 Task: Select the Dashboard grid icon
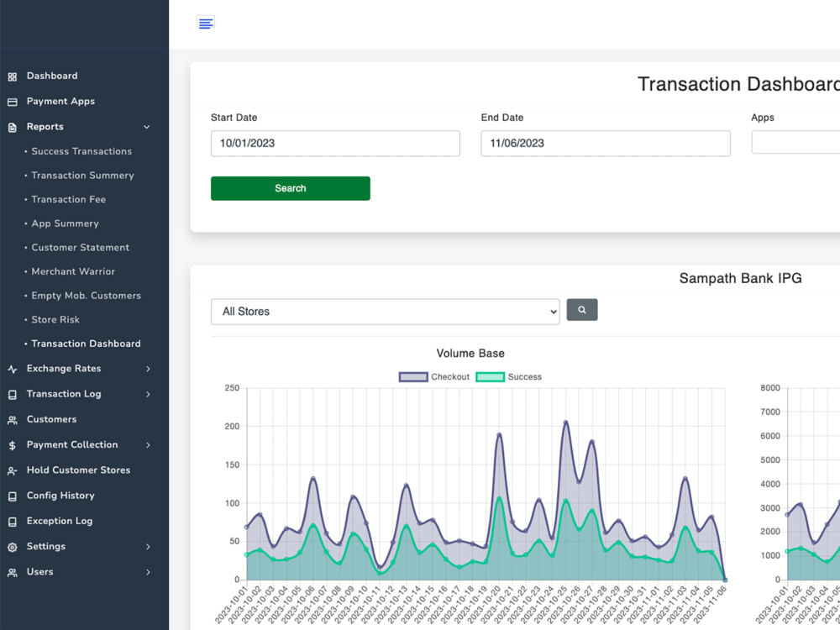pos(14,76)
